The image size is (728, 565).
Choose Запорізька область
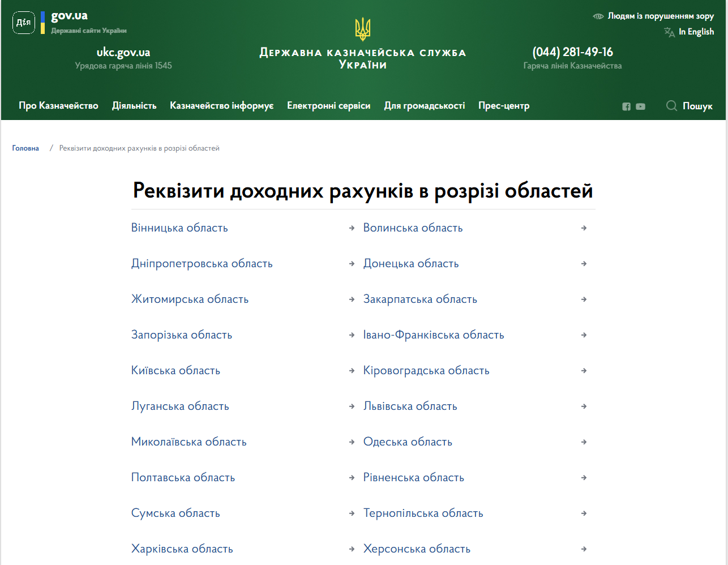[x=182, y=335]
